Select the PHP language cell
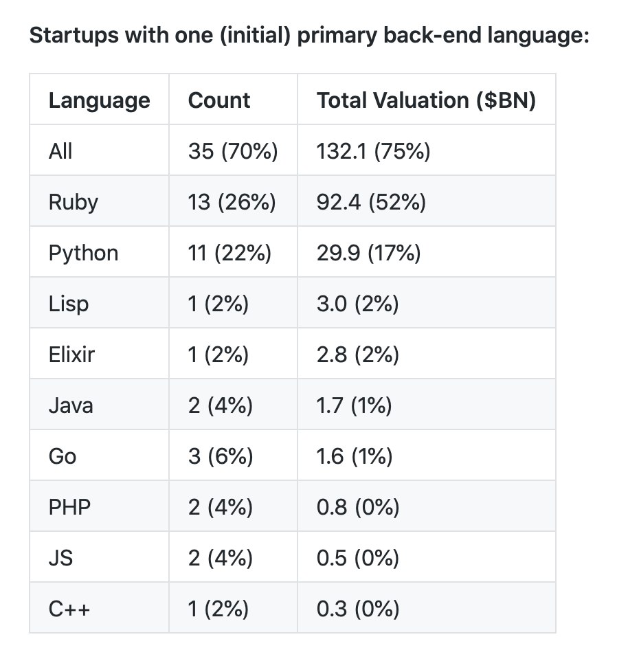The height and width of the screenshot is (672, 617). click(x=69, y=507)
